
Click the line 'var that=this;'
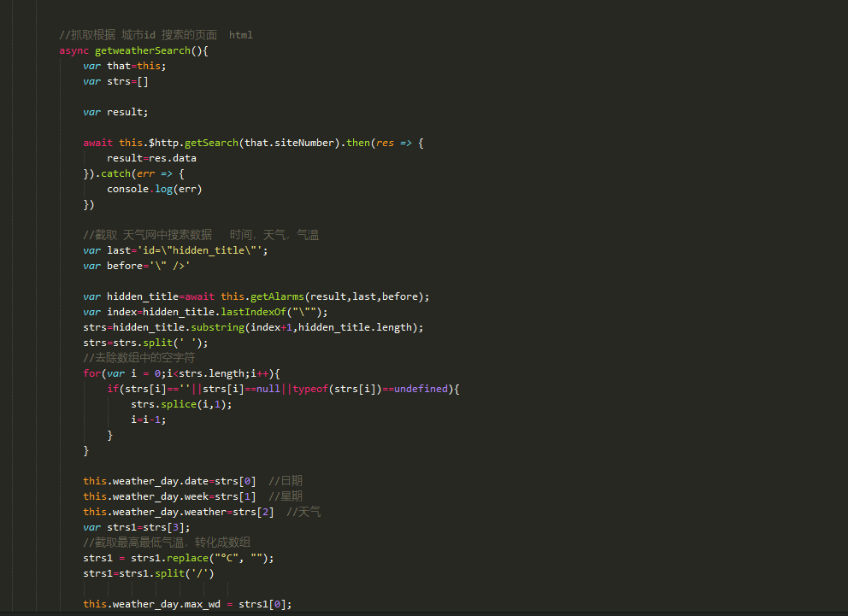tap(125, 66)
